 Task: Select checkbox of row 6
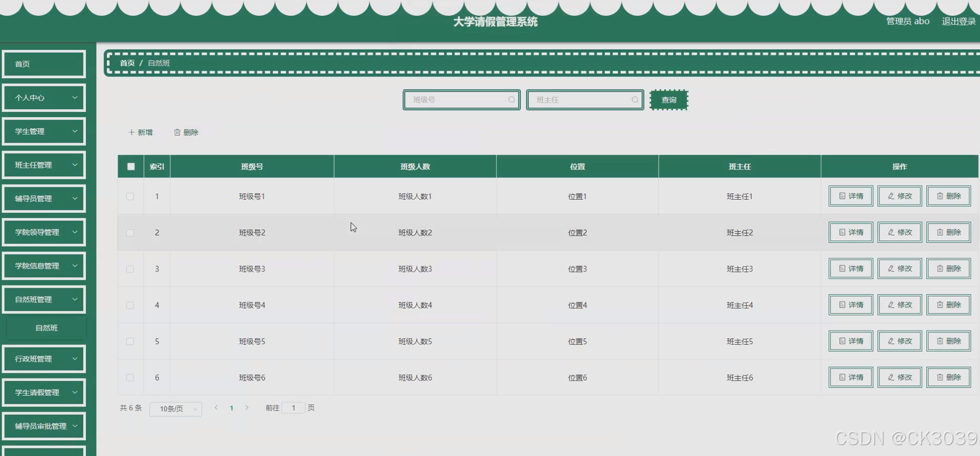(x=130, y=378)
